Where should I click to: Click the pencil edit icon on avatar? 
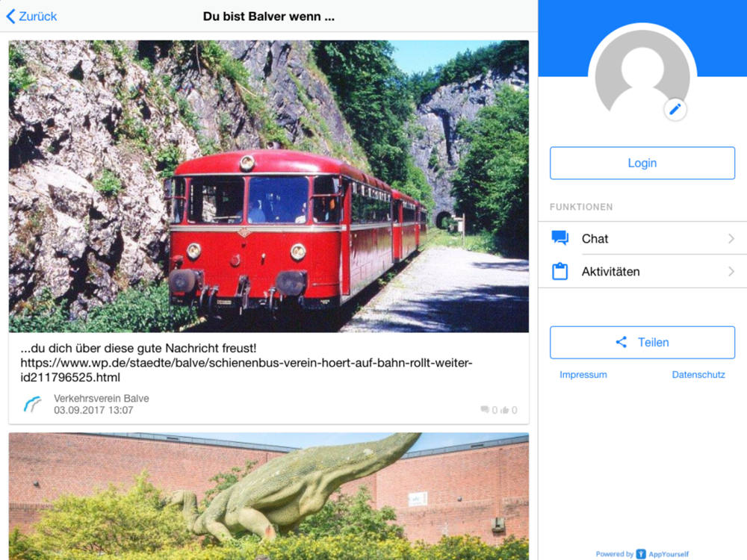tap(675, 110)
